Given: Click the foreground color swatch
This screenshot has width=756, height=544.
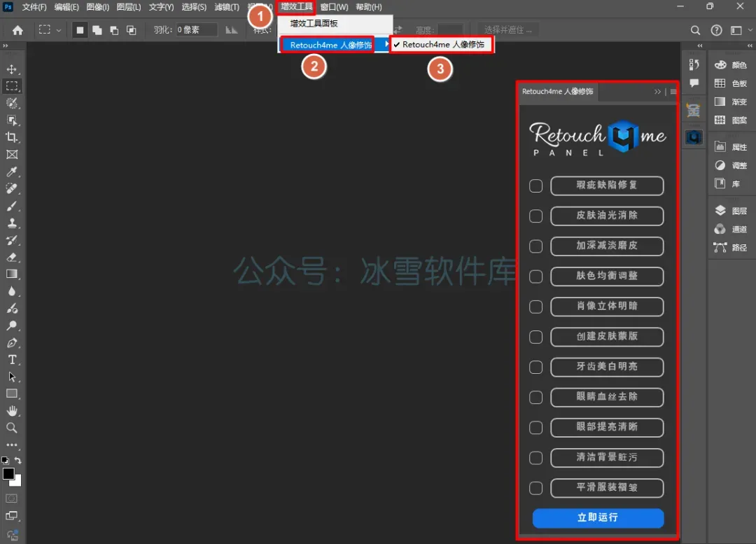Looking at the screenshot, I should coord(8,473).
